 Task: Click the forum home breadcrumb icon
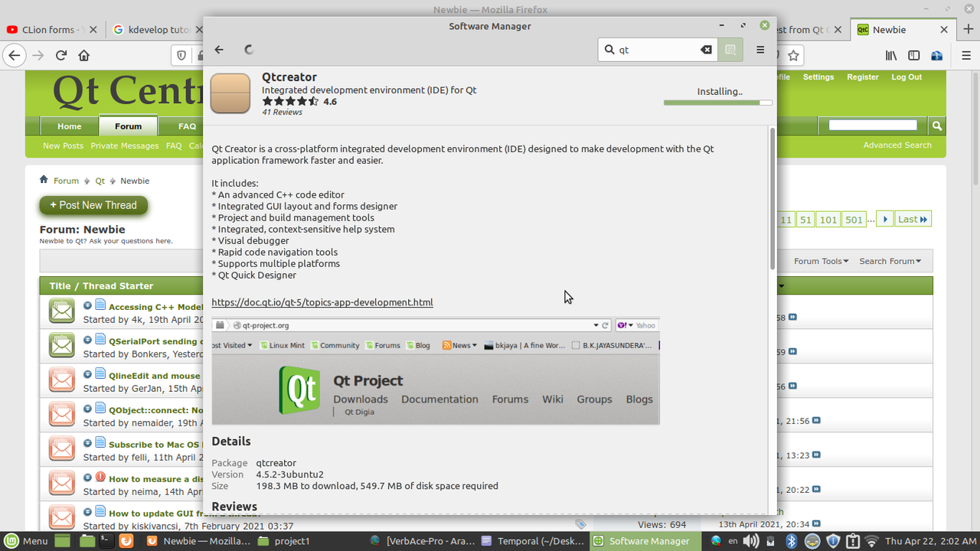pos(44,180)
